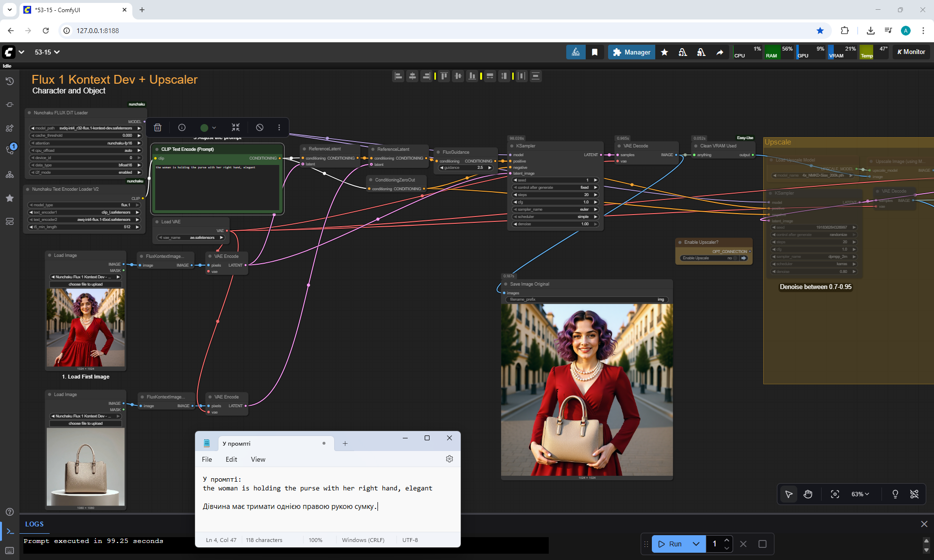
Task: Toggle link visibility icon in canvas toolbar
Action: (x=914, y=494)
